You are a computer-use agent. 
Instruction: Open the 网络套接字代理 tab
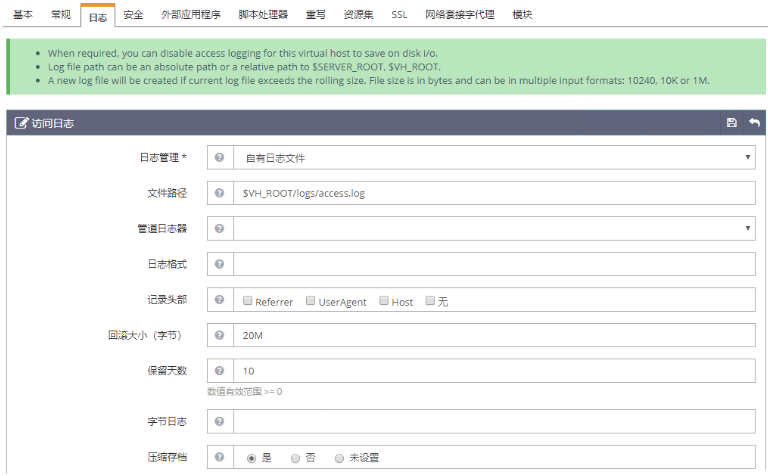[x=460, y=15]
